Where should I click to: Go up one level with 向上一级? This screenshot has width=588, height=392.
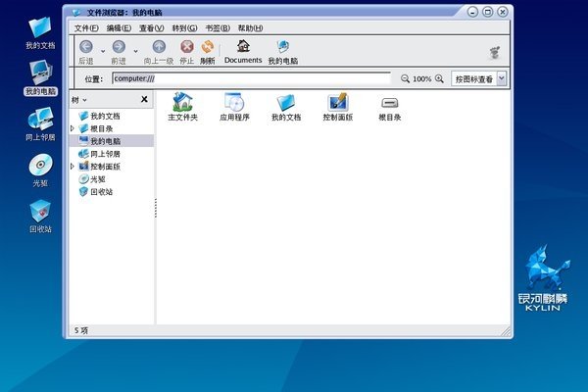[x=159, y=52]
